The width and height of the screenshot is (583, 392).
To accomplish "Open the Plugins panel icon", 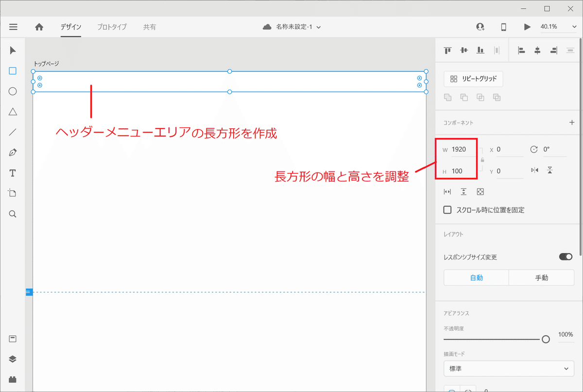I will coord(13,380).
